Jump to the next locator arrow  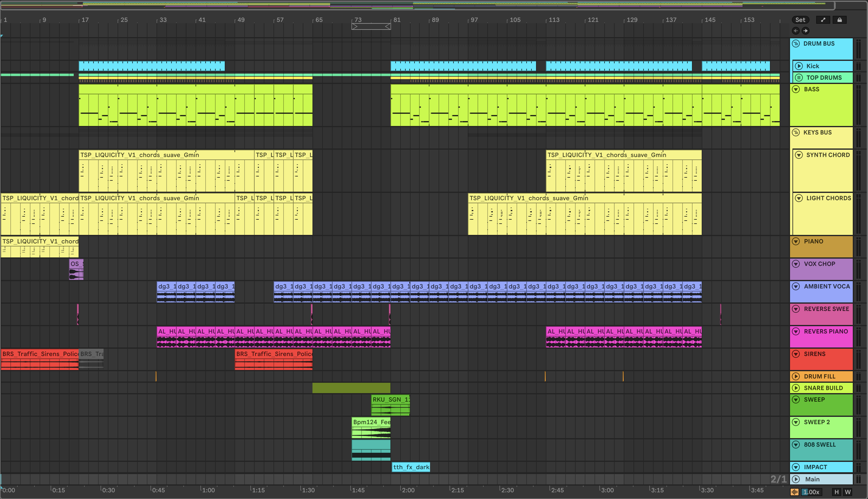[x=806, y=31]
